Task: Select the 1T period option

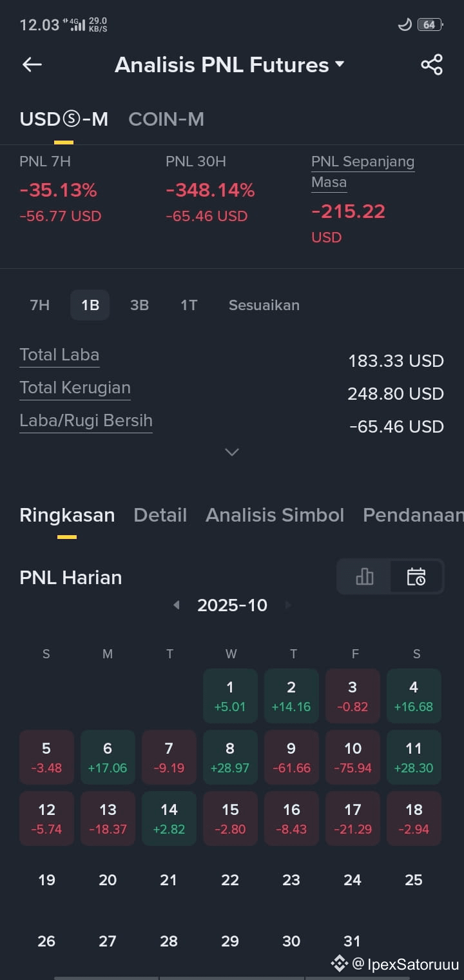Action: (189, 305)
